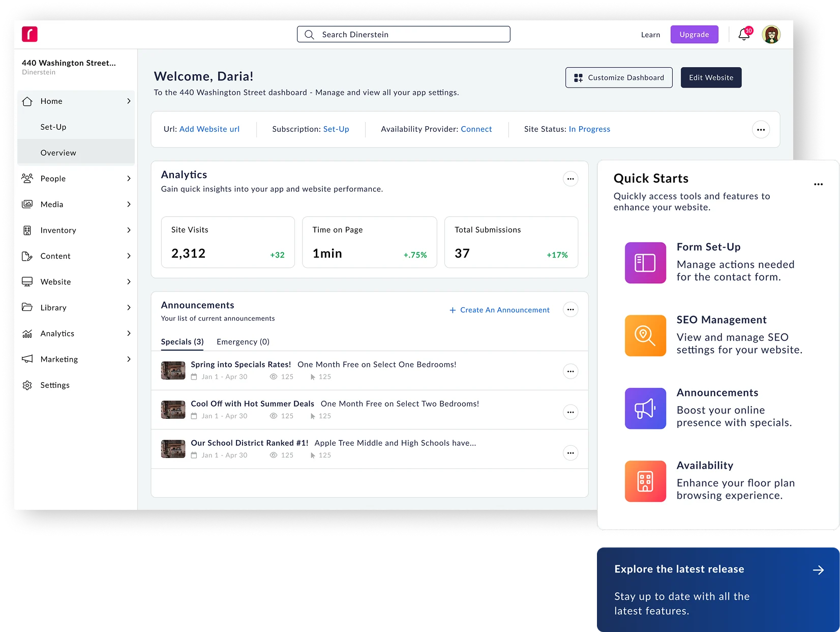Click the Announcements megaphone icon in Quick Starts
This screenshot has height=632, width=840.
(x=645, y=408)
